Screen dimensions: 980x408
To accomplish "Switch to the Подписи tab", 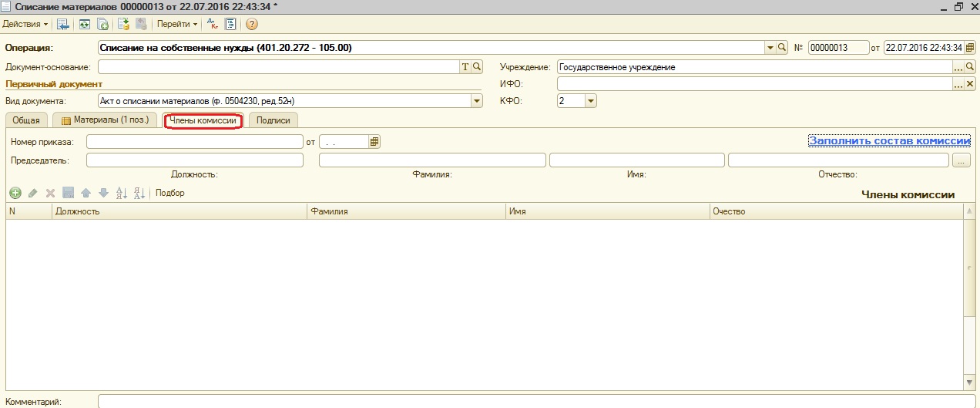I will pos(274,120).
